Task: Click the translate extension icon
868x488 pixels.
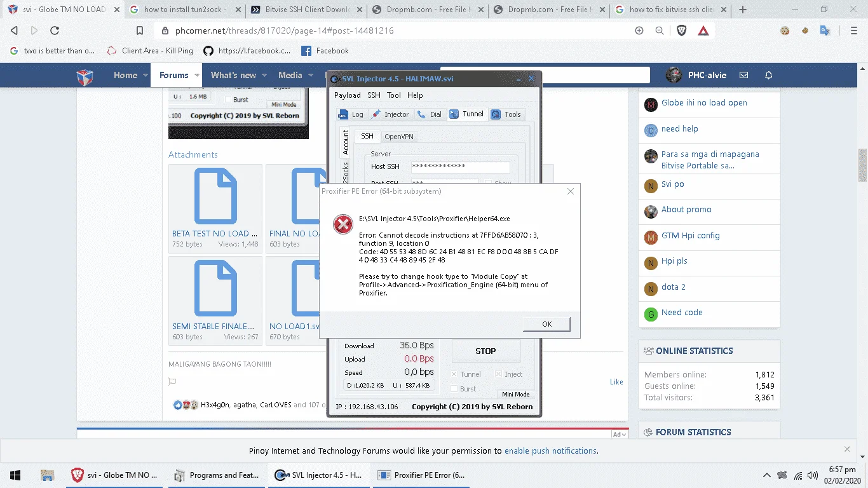Action: (825, 30)
